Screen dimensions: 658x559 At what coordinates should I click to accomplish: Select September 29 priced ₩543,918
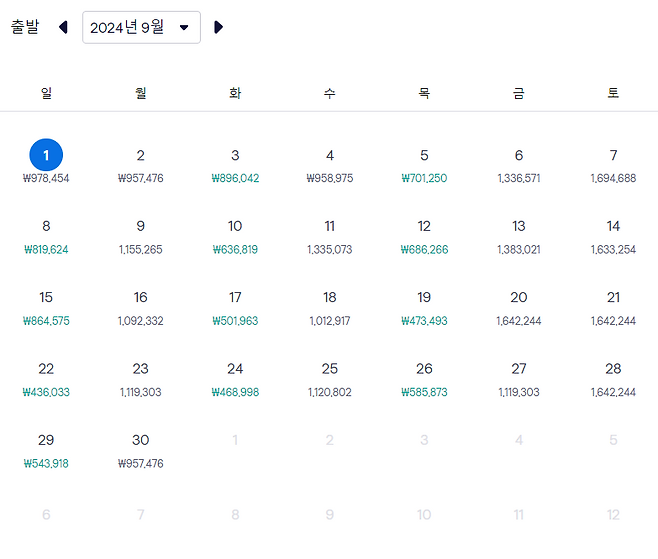click(x=46, y=451)
